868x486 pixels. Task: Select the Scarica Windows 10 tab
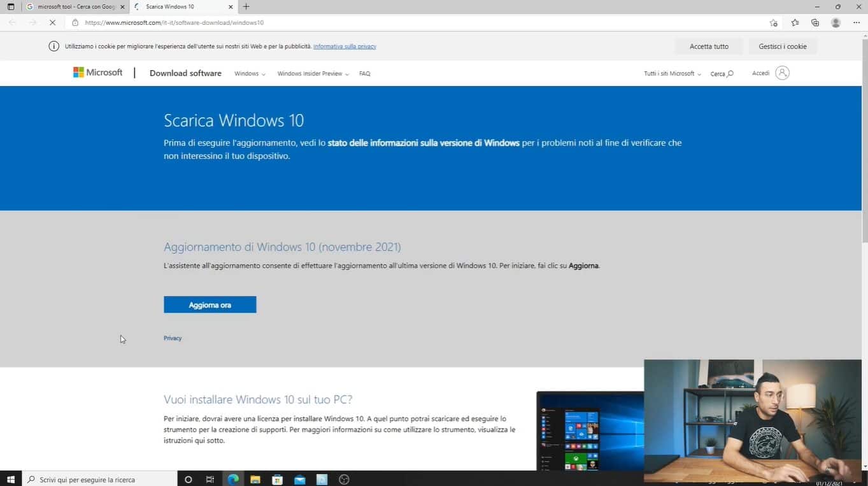point(183,7)
